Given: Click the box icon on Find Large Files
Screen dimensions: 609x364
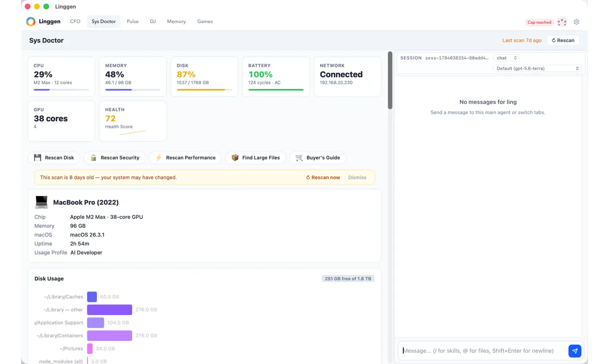Looking at the screenshot, I should coord(235,158).
